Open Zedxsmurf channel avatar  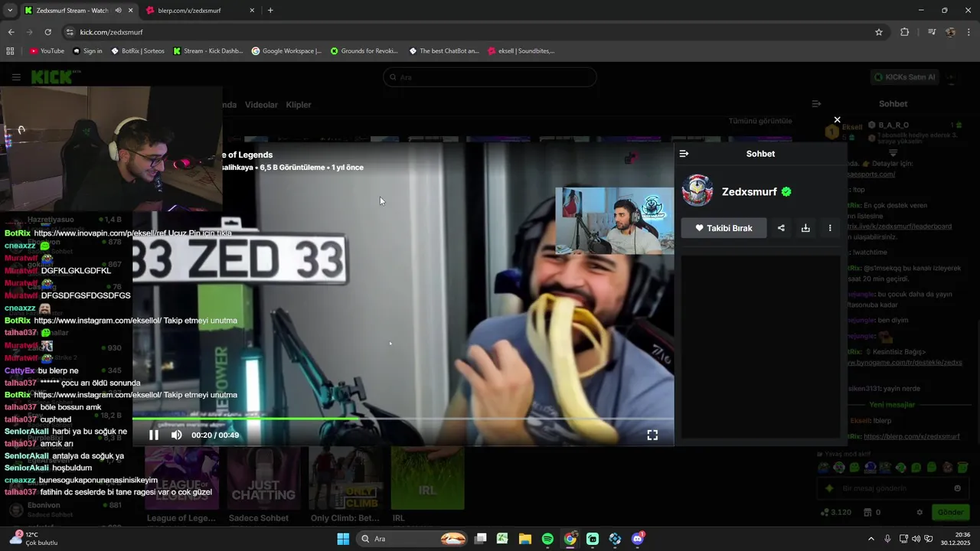click(697, 191)
